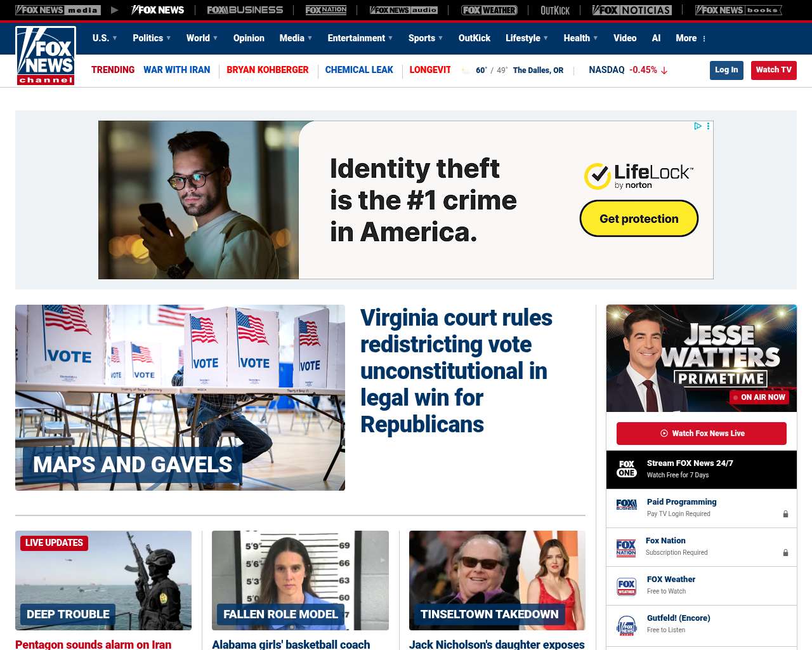Click Watch Fox News Live button
Screen dimensions: 812x650
click(702, 434)
